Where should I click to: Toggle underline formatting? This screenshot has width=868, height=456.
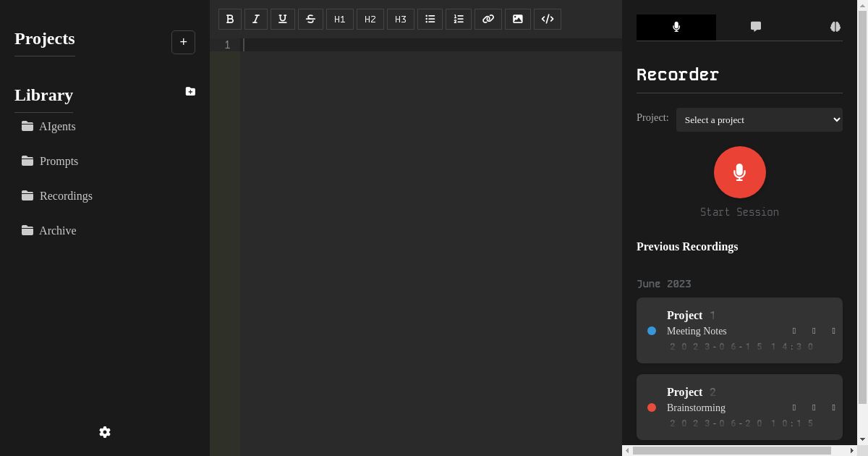(282, 19)
